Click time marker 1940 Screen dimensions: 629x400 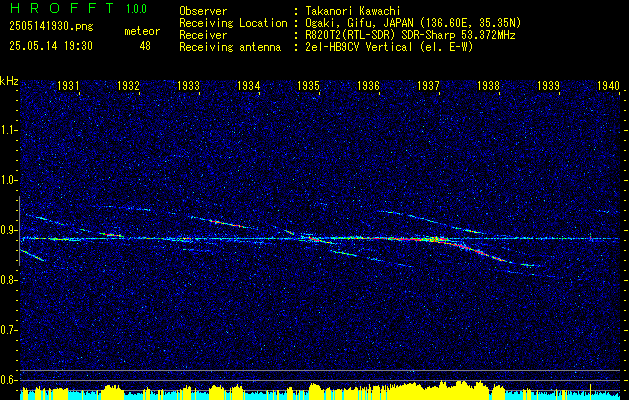pyautogui.click(x=608, y=85)
